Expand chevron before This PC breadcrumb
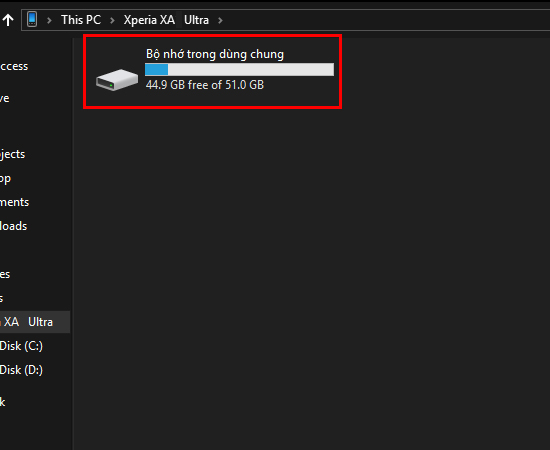 click(49, 20)
